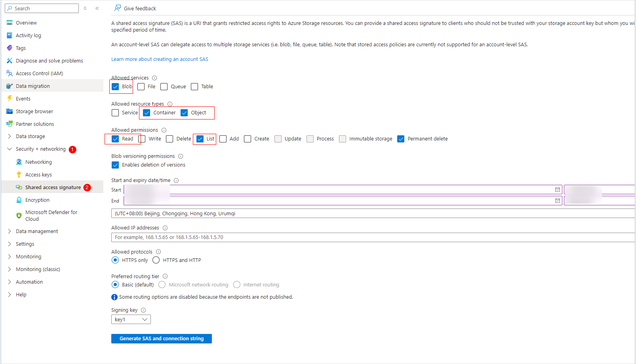
Task: Click the Give feedback person icon
Action: tap(118, 8)
